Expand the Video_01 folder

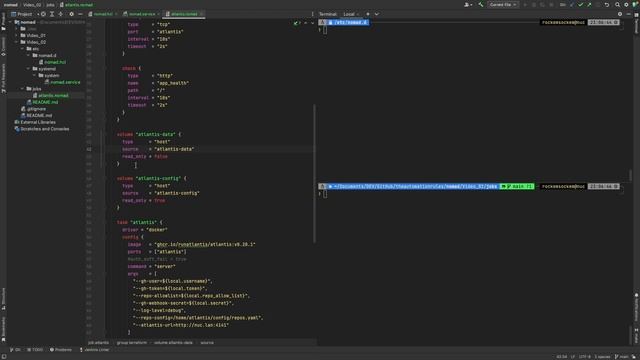(17, 36)
